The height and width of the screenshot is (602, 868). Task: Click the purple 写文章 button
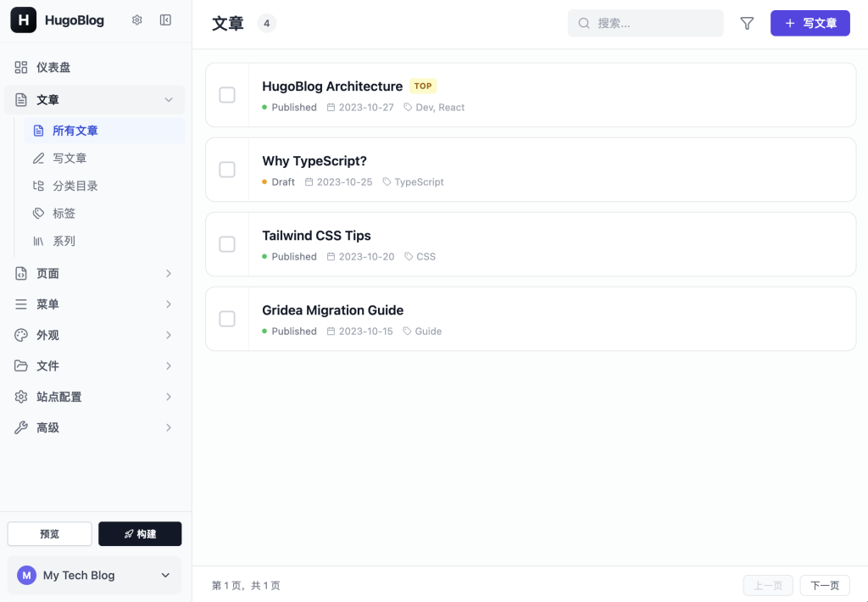click(x=810, y=24)
